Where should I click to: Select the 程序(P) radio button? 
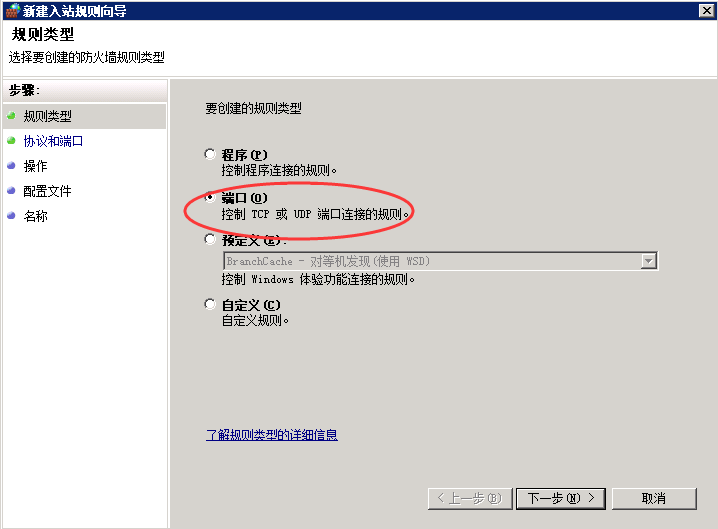click(x=210, y=154)
